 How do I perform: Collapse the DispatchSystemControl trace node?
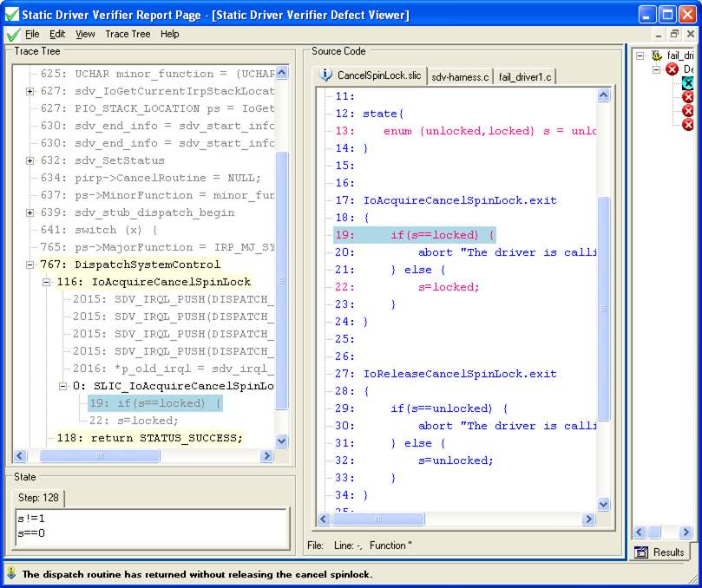[x=30, y=265]
